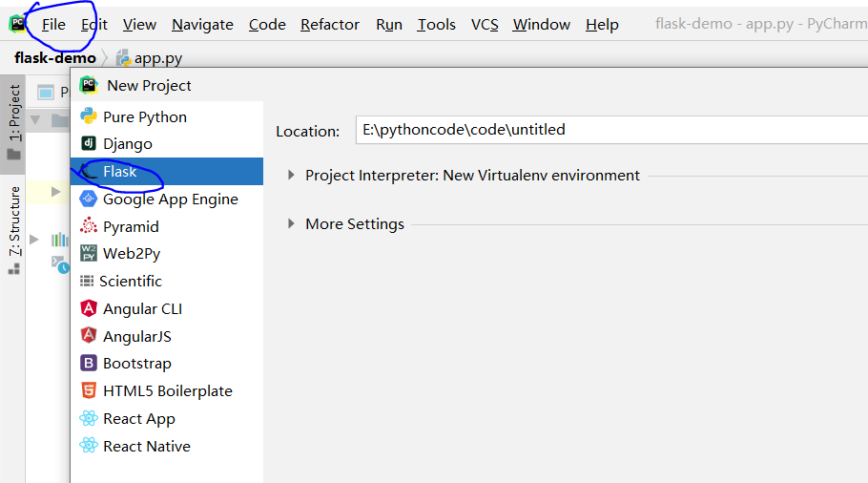868x483 pixels.
Task: Select the Angular CLI icon
Action: pos(89,308)
